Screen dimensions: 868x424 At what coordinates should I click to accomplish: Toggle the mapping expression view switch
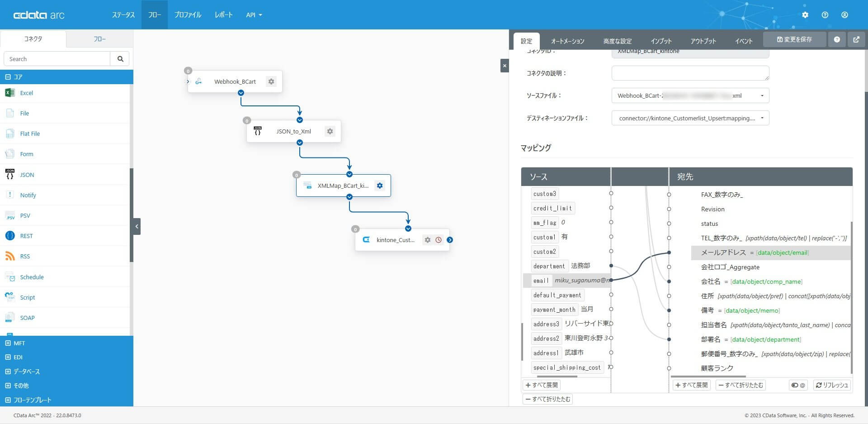pos(798,385)
